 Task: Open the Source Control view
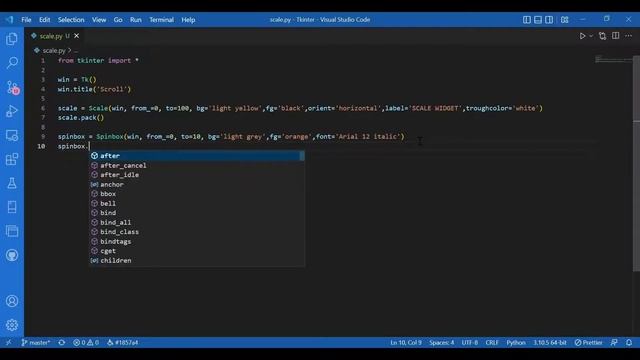coord(12,87)
